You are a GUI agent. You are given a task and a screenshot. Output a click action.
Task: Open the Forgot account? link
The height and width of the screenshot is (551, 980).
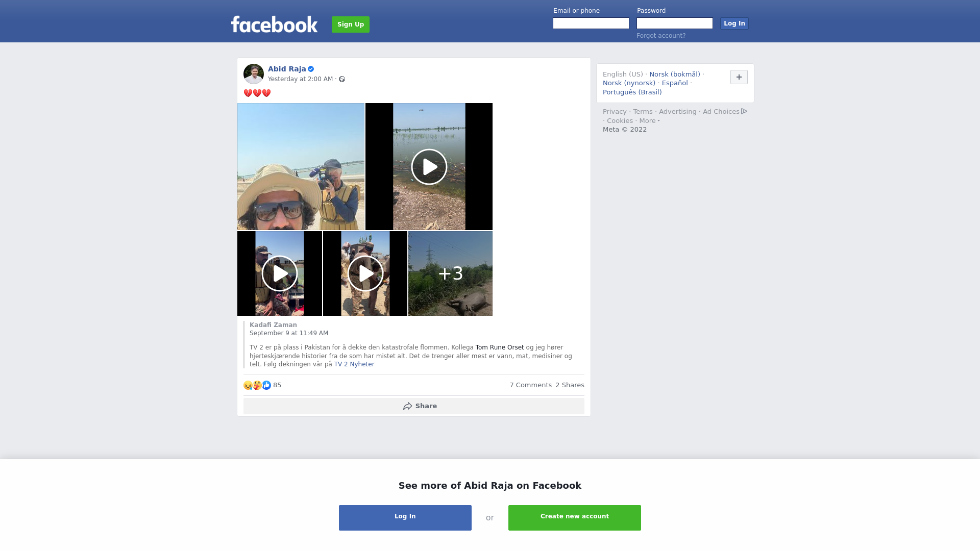point(660,36)
